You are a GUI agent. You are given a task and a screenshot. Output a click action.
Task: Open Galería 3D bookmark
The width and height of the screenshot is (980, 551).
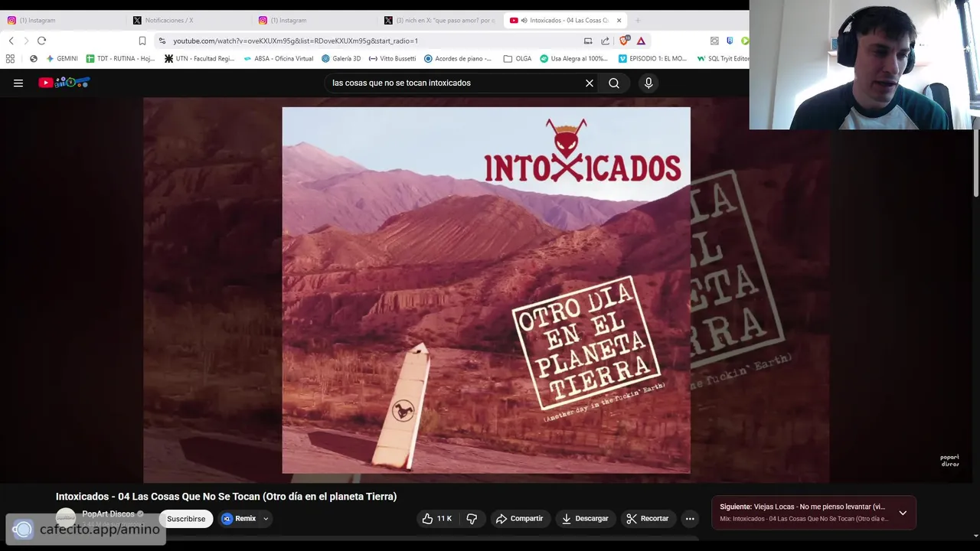coord(341,58)
